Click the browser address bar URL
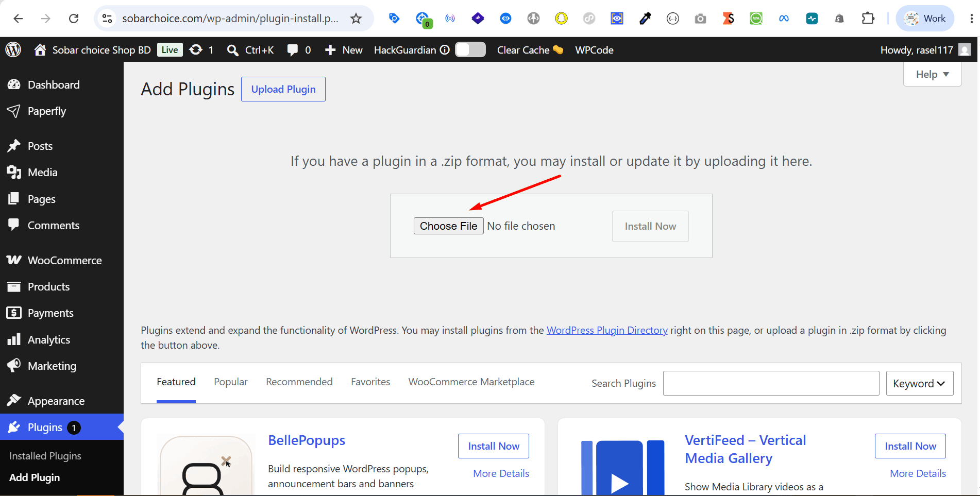 [230, 19]
